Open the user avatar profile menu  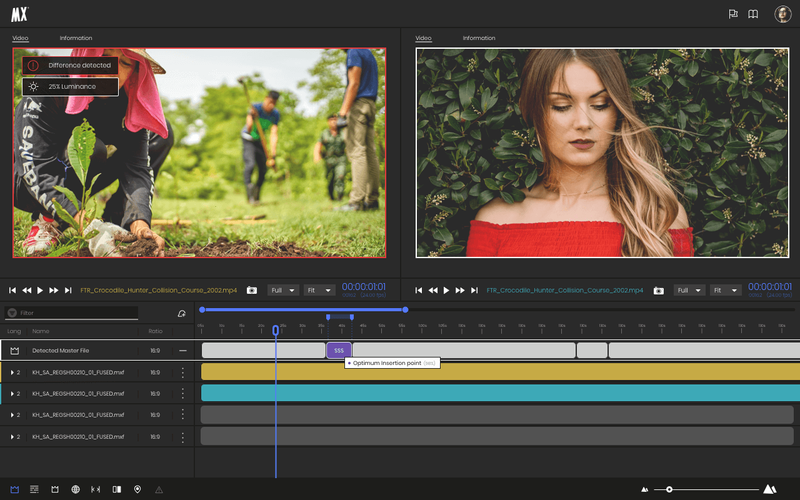tap(783, 14)
